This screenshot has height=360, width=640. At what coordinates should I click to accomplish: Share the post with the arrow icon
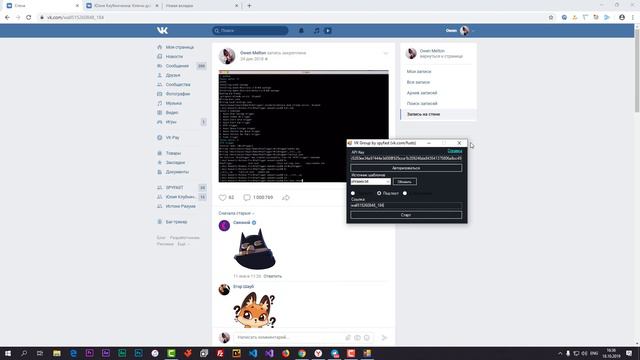[x=286, y=198]
